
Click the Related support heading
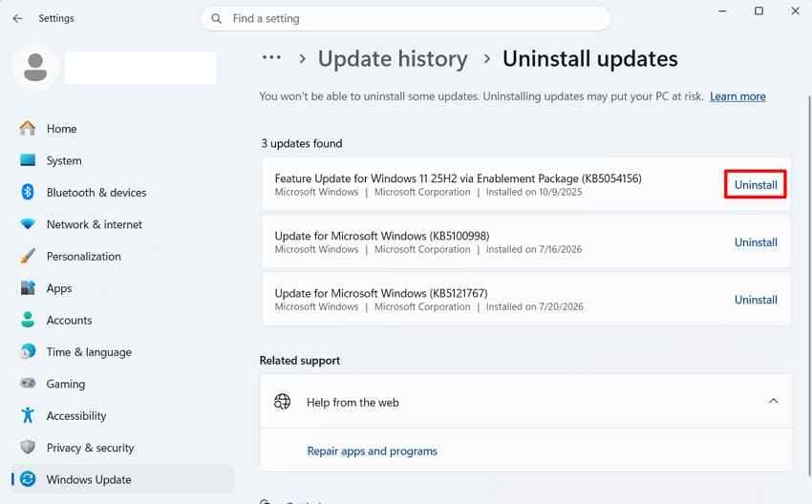300,360
